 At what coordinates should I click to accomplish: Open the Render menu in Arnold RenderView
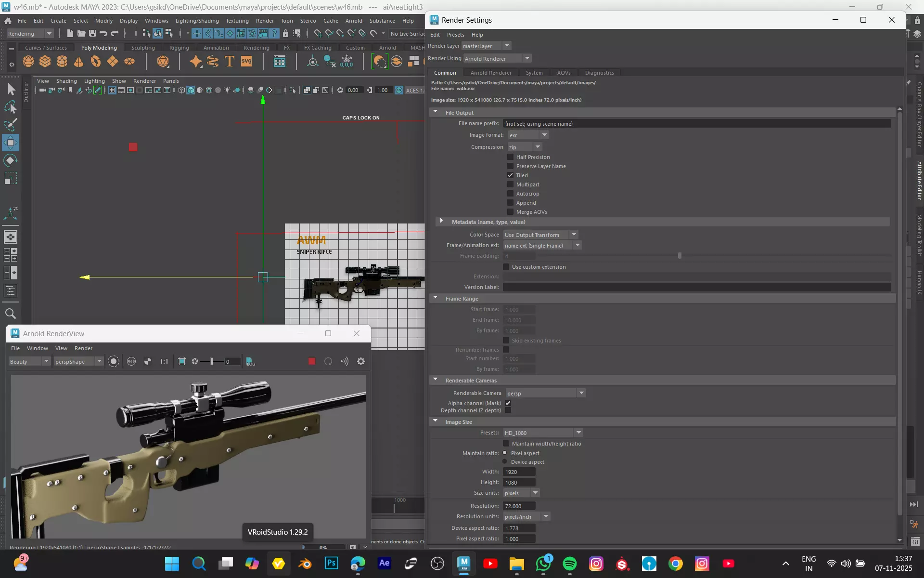point(83,348)
